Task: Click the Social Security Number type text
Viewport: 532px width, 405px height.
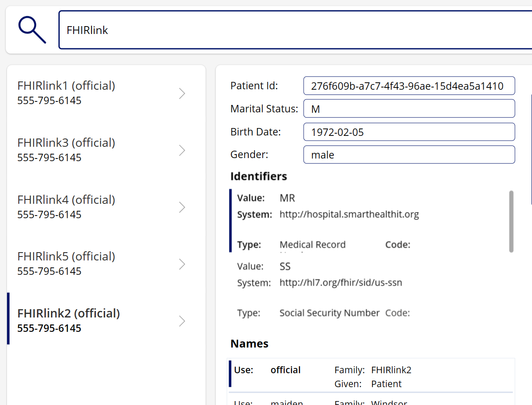Action: 329,313
